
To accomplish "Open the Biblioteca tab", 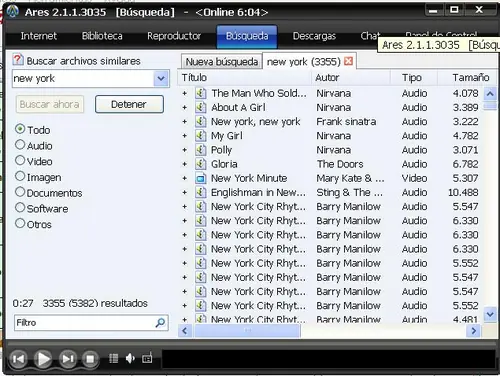I will pos(102,36).
